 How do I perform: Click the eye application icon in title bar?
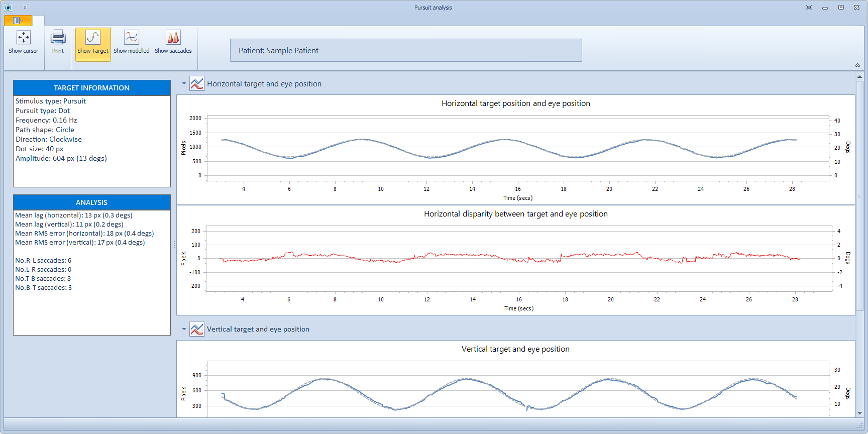(x=8, y=8)
